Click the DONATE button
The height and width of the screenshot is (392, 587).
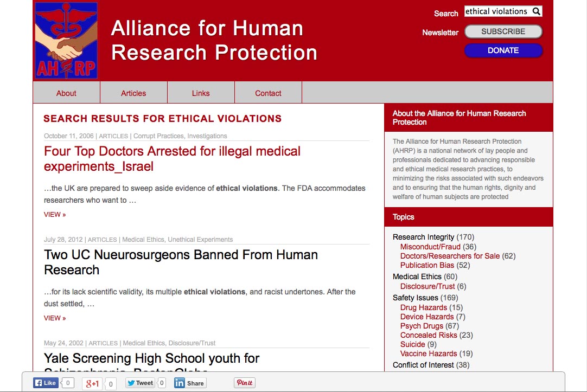(x=503, y=50)
